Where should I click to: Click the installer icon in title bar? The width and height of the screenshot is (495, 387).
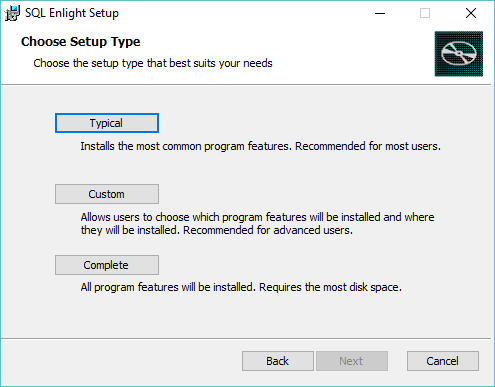(12, 13)
